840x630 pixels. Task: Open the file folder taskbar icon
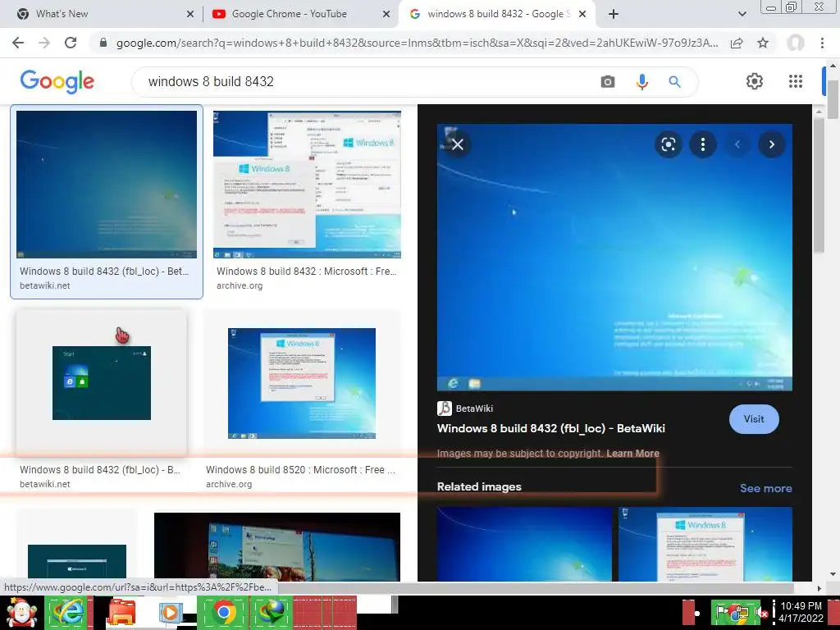[121, 613]
